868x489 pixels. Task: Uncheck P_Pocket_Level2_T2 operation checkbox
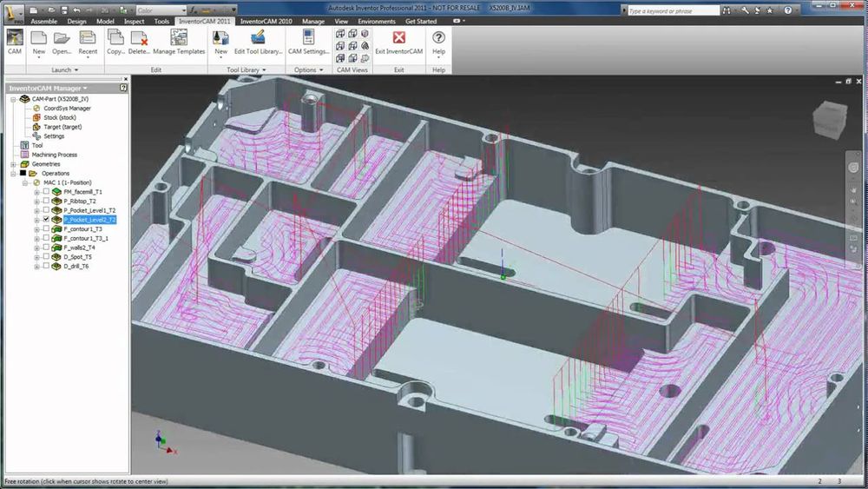[x=47, y=219]
